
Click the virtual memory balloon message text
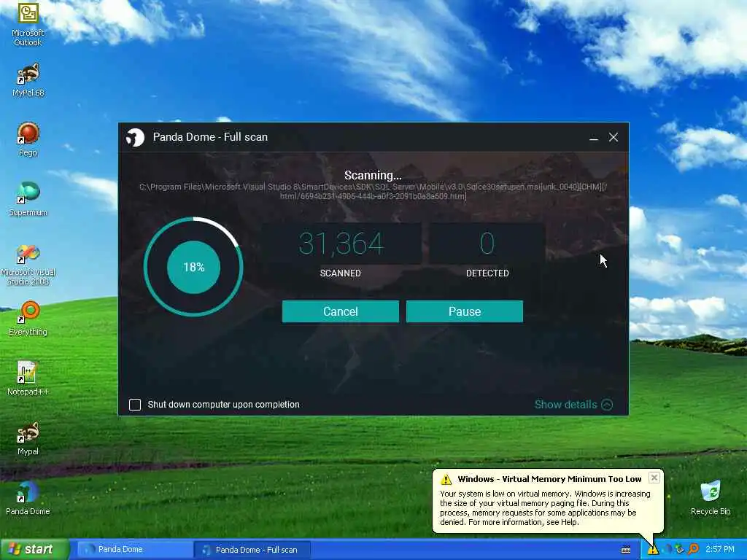(545, 508)
